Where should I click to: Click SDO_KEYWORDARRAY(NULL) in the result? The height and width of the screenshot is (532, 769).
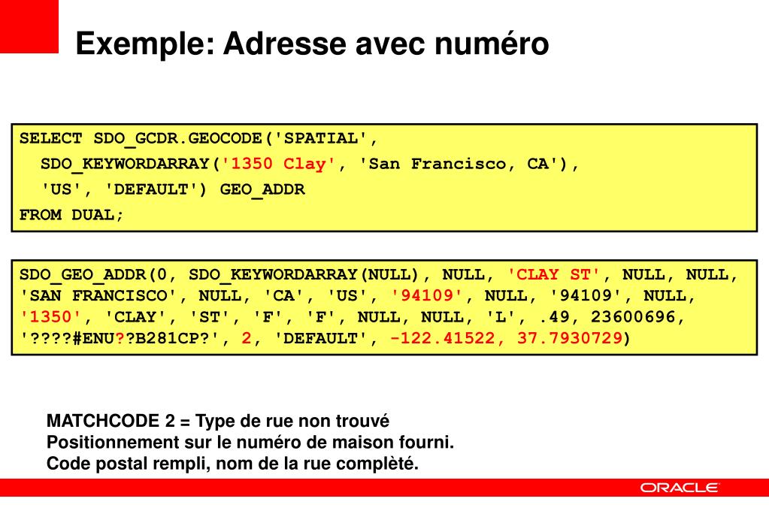304,275
